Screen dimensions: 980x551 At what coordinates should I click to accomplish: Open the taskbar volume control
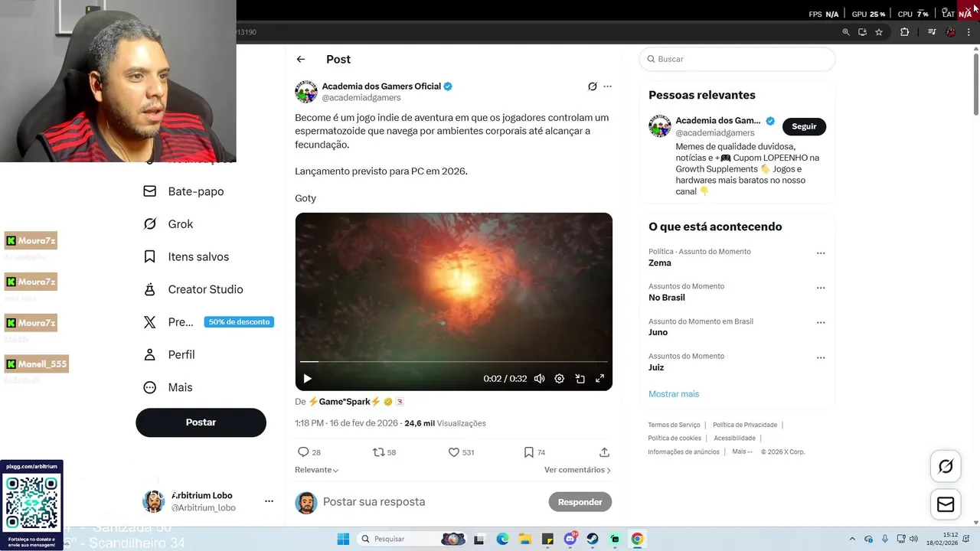(913, 539)
